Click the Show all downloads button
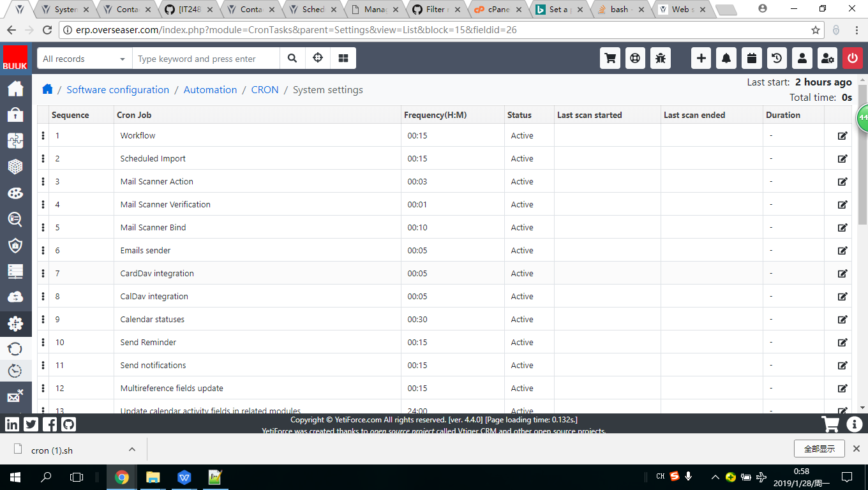The image size is (868, 490). click(x=819, y=449)
